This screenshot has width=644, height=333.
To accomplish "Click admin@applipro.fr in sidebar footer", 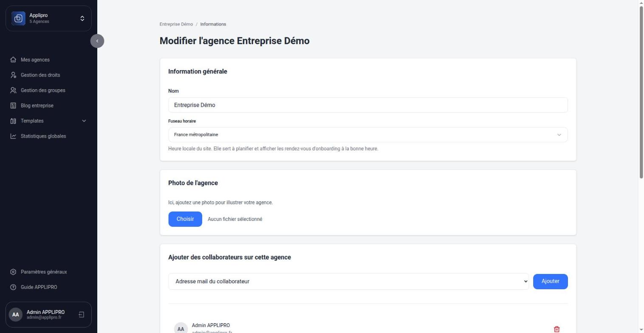I will point(44,318).
